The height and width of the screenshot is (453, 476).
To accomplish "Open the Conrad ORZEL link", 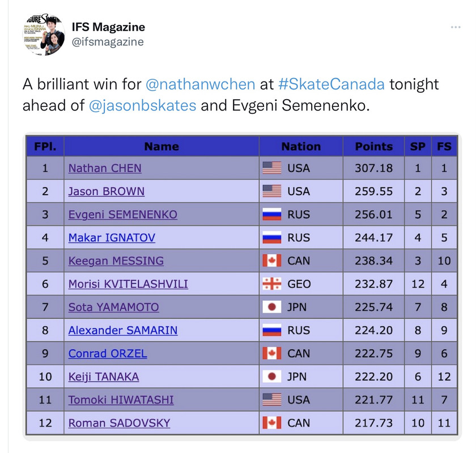I will coord(108,354).
